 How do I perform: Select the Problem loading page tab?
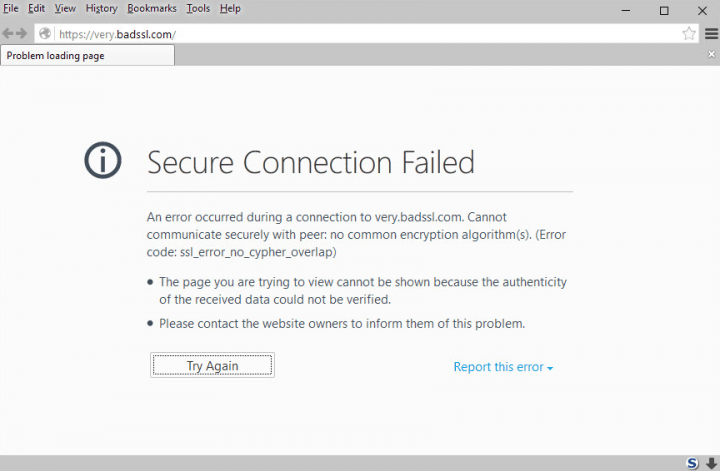pyautogui.click(x=87, y=56)
